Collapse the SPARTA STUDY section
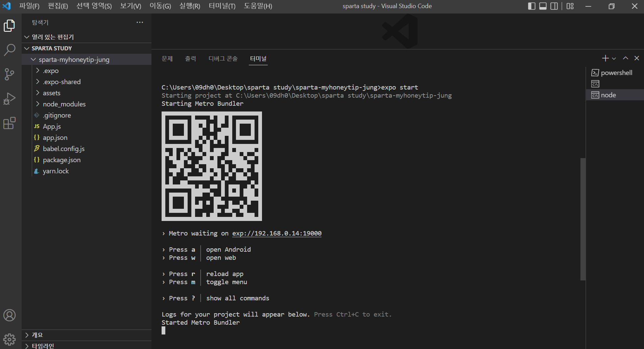Image resolution: width=644 pixels, height=349 pixels. point(87,48)
